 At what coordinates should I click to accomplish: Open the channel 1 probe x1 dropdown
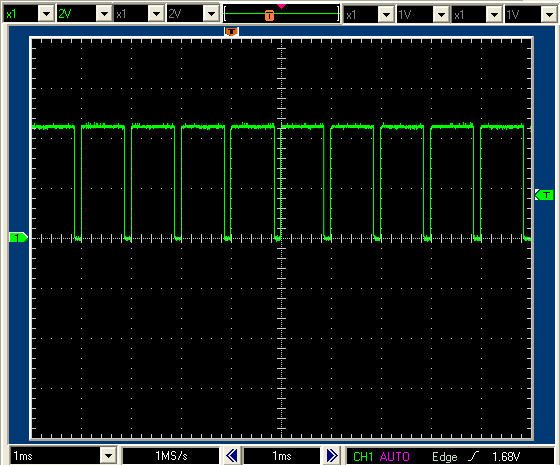click(x=46, y=14)
